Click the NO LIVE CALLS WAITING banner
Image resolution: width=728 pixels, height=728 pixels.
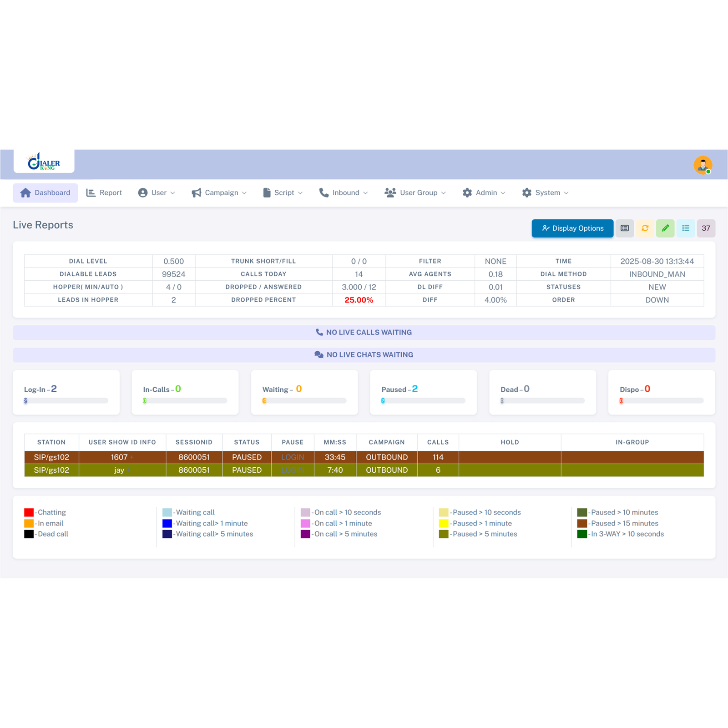click(x=364, y=333)
